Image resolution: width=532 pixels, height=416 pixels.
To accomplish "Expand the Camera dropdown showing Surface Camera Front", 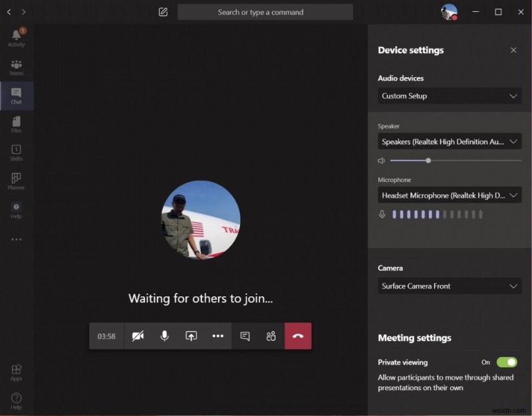I will pos(450,286).
